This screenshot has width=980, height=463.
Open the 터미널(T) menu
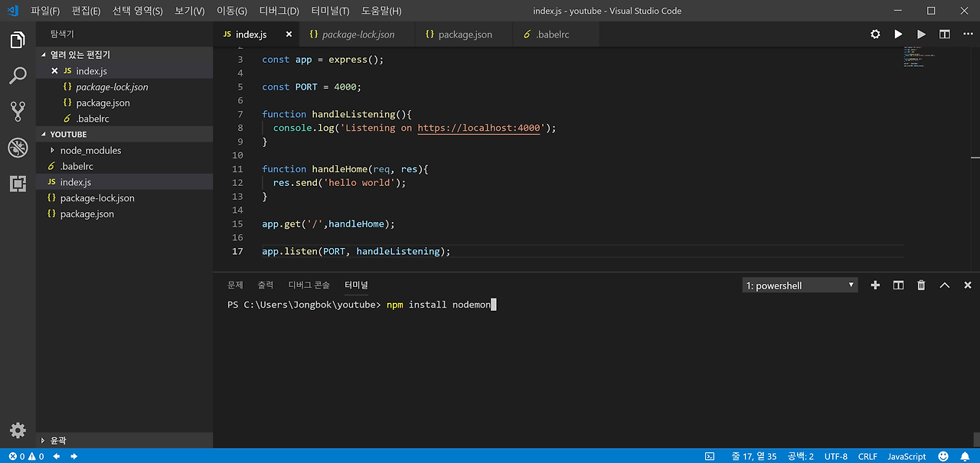330,11
